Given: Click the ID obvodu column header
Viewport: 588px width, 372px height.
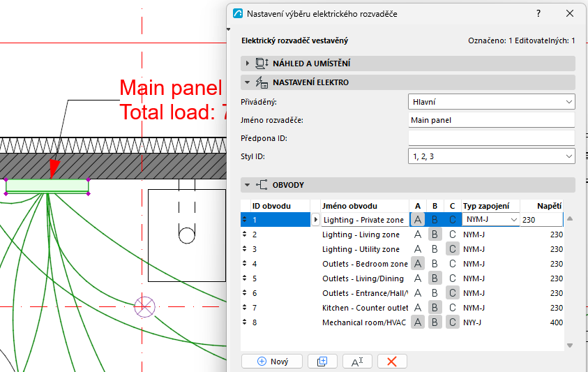Looking at the screenshot, I should [x=280, y=206].
